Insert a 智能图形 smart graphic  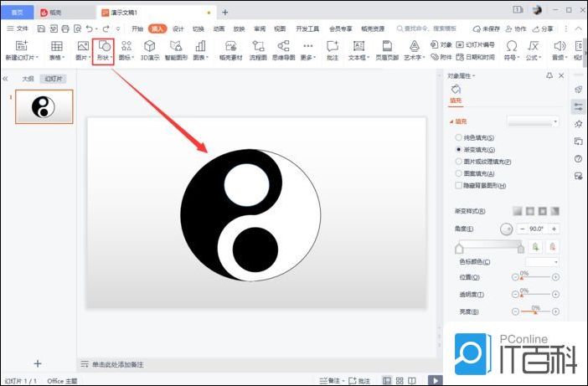176,50
